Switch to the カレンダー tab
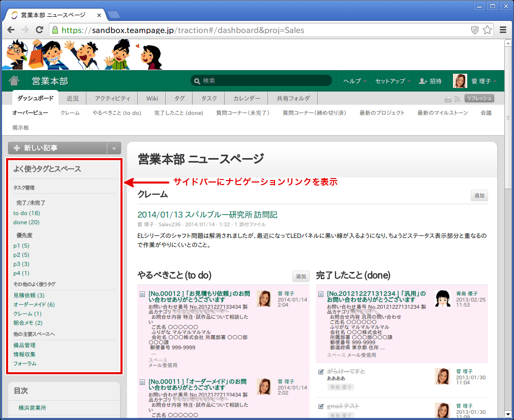The width and height of the screenshot is (514, 420). pyautogui.click(x=247, y=99)
